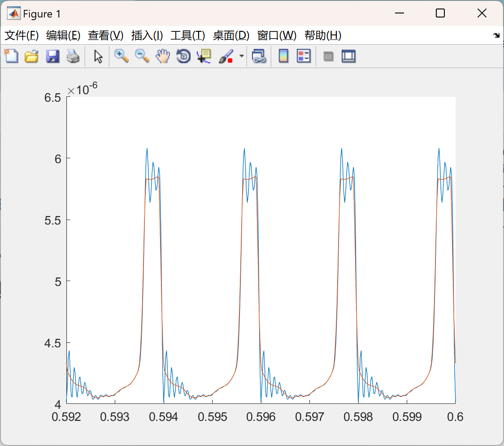Select the Data Cursor tool
Viewport: 504px width, 446px height.
[x=204, y=56]
